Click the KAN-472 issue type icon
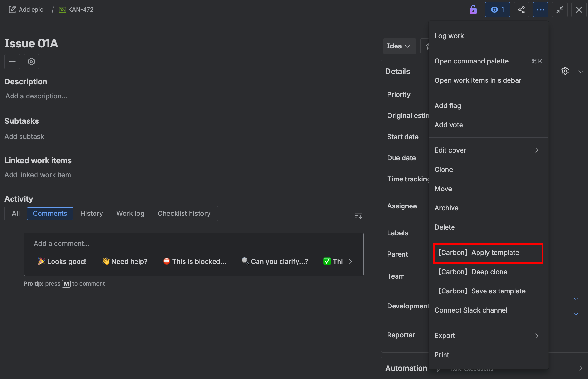The image size is (588, 379). click(62, 9)
